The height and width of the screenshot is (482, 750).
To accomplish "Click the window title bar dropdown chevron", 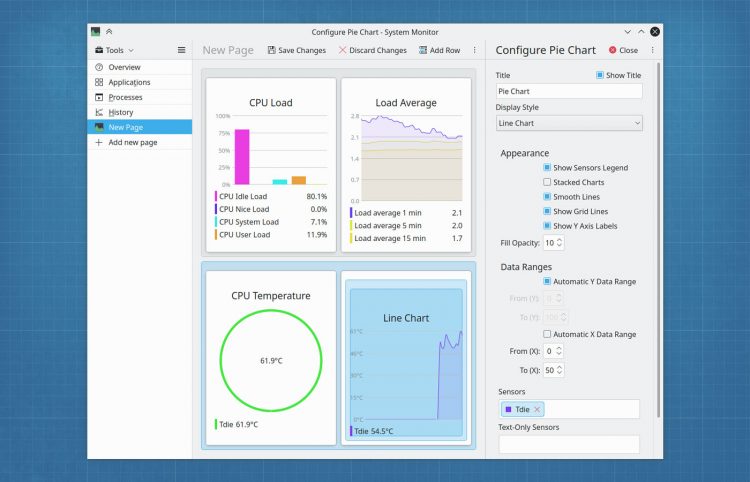I will 628,32.
